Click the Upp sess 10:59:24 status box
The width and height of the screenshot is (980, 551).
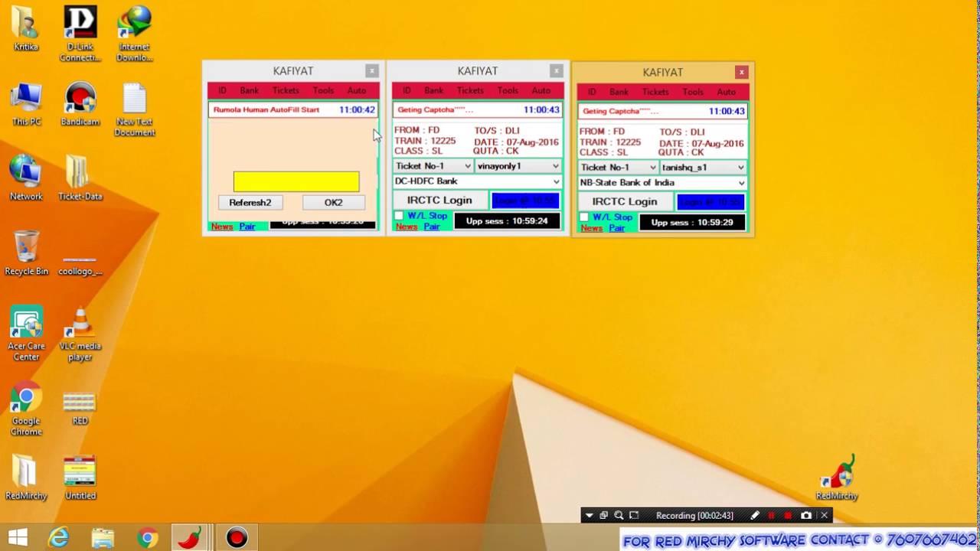click(507, 220)
